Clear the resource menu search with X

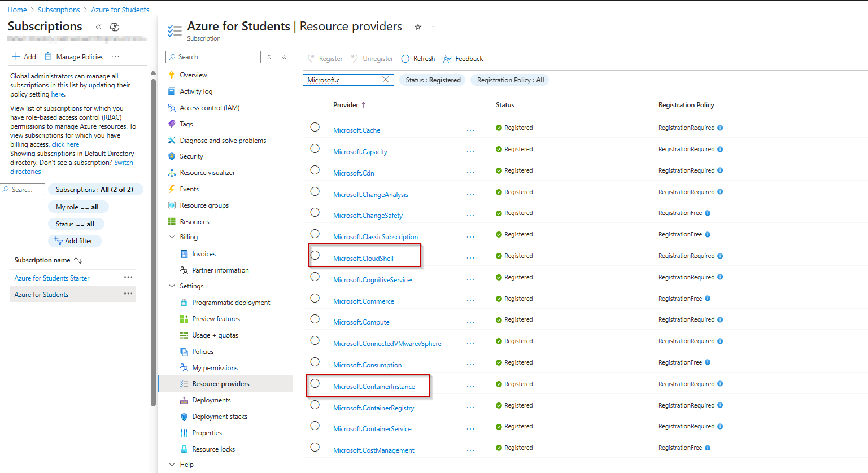tap(269, 57)
